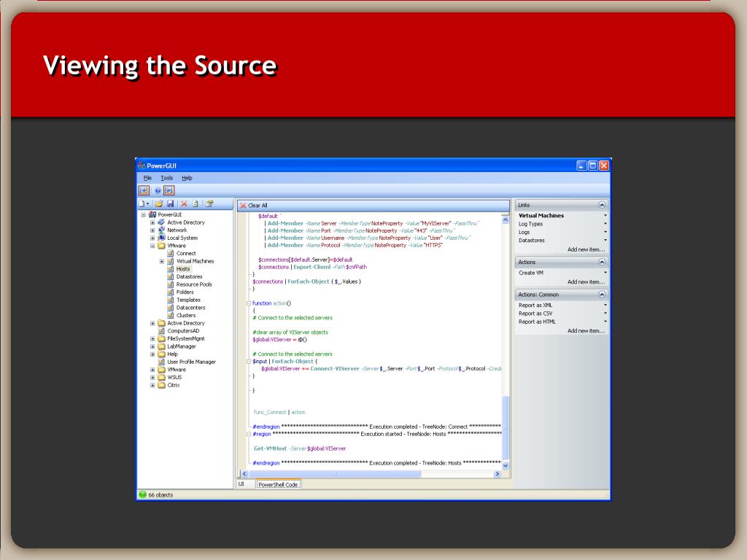Select the Templates tree item
The image size is (747, 560).
pos(188,300)
